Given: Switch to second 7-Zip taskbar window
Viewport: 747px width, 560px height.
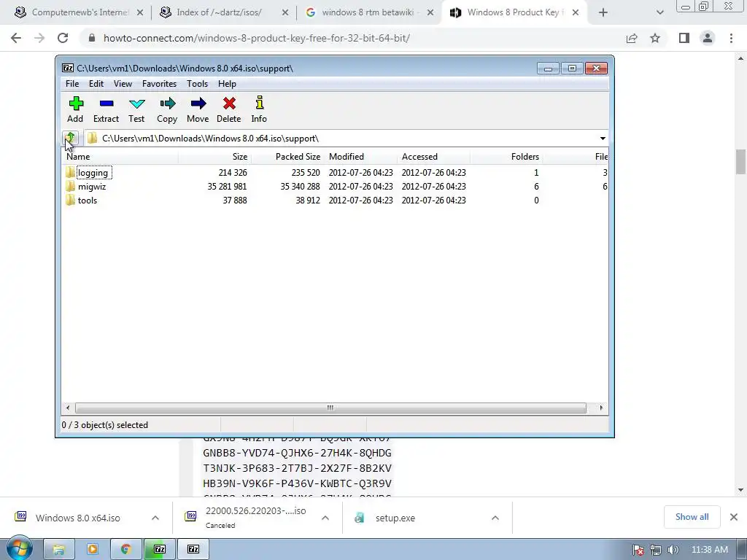Looking at the screenshot, I should tap(193, 550).
